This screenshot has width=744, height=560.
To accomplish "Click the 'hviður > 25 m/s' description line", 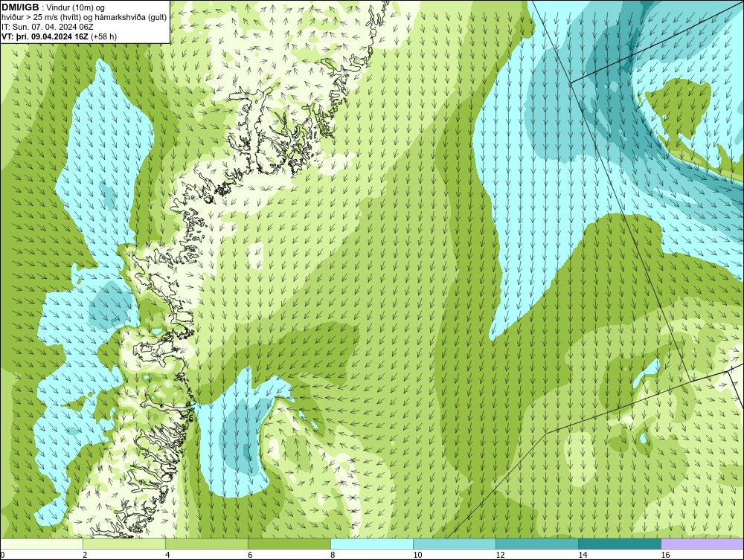I will [x=84, y=17].
